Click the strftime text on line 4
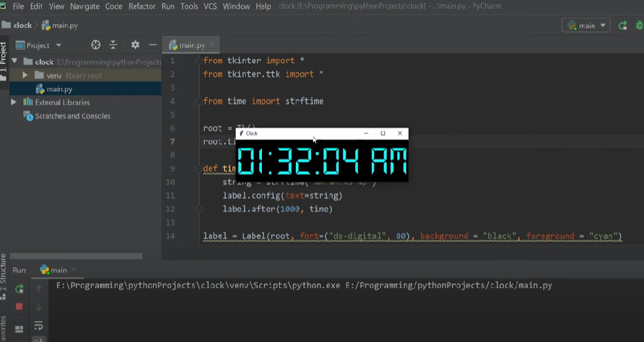644x342 pixels. pos(304,101)
